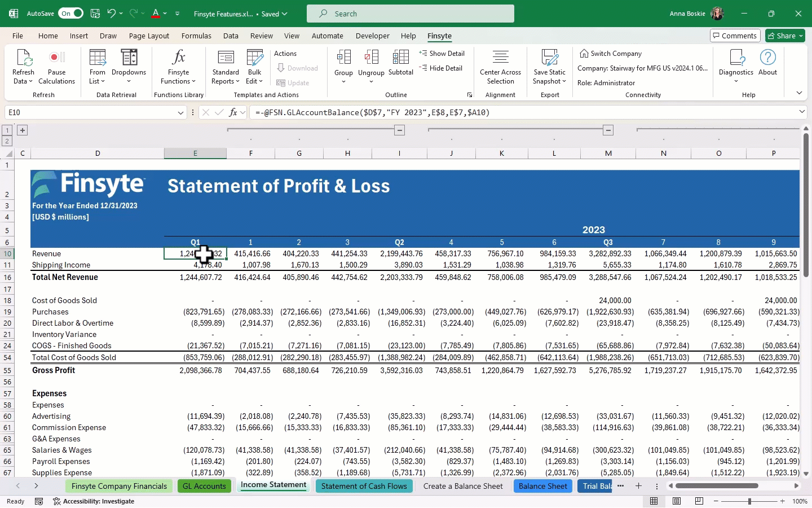Click Center Across Selection icon
This screenshot has width=812, height=508.
point(501,58)
